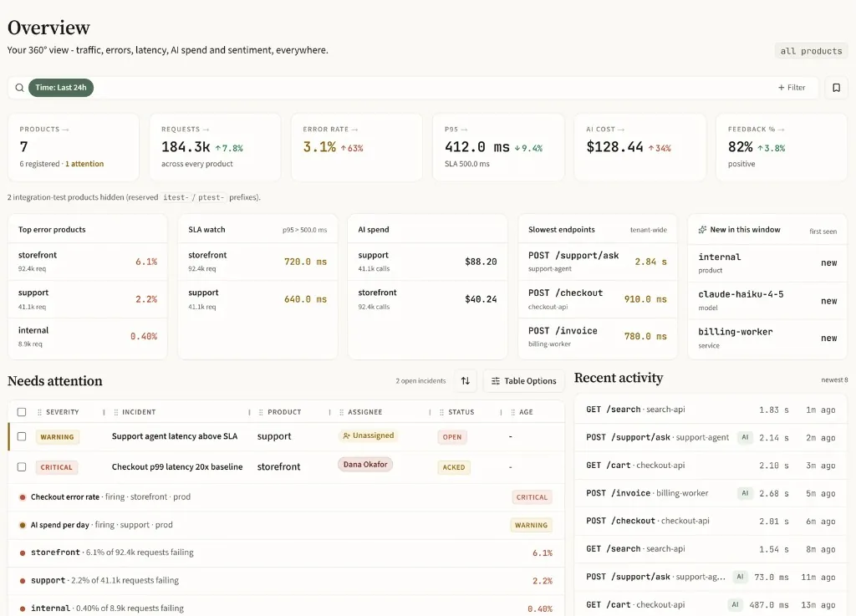Sort by SEVERITY column header
This screenshot has height=616, width=856.
(x=62, y=413)
